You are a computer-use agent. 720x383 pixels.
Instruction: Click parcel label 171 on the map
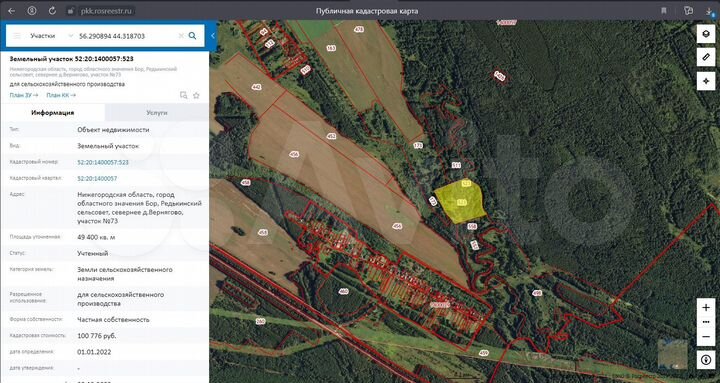tap(417, 146)
